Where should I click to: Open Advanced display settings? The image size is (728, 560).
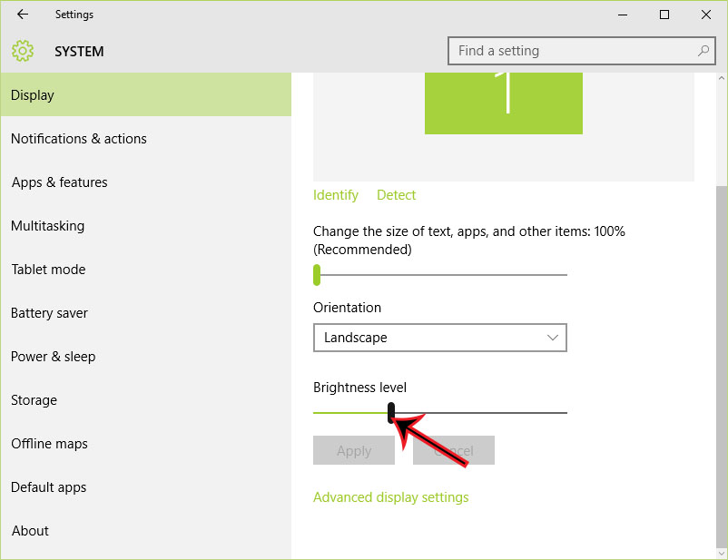point(390,496)
